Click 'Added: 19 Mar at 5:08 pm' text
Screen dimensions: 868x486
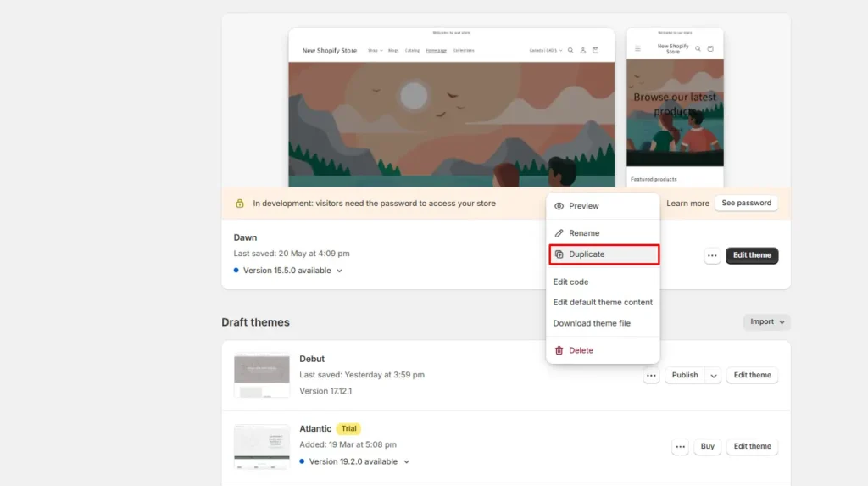[348, 445]
